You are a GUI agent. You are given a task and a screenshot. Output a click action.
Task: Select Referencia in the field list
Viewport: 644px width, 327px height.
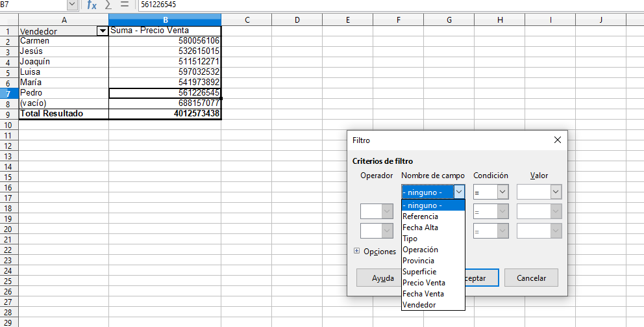coord(433,216)
